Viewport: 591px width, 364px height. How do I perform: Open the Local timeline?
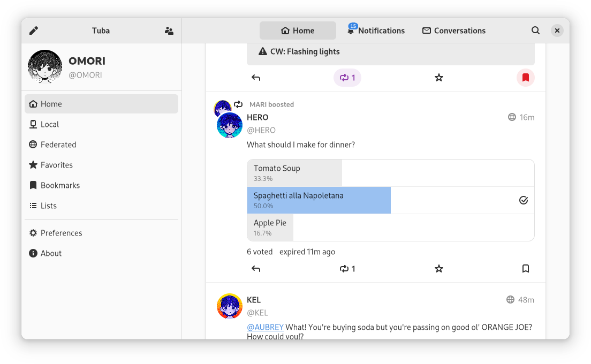101,124
